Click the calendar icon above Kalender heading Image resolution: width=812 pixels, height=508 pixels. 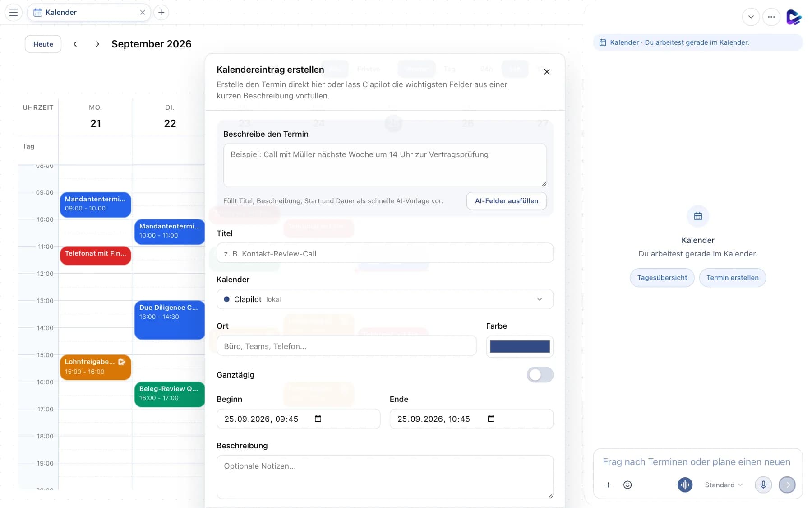[698, 216]
